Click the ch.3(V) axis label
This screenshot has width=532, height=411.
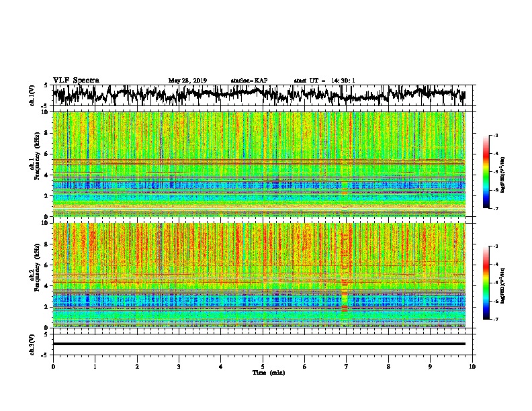coord(32,345)
